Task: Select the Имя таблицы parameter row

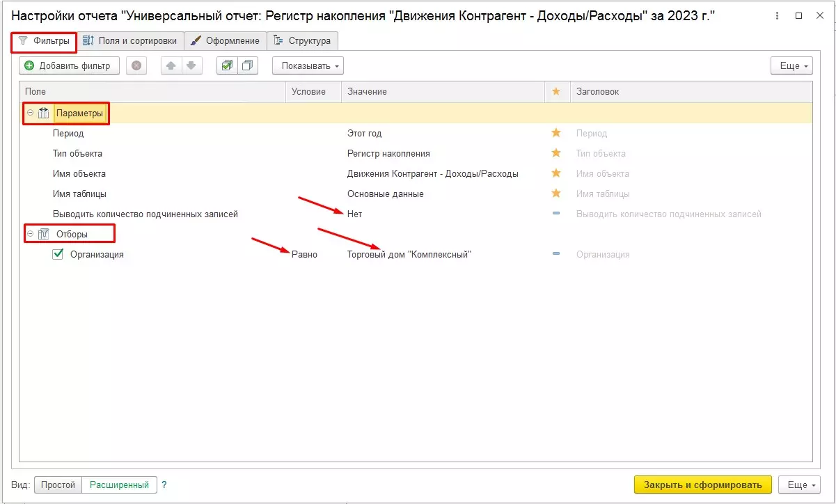Action: click(416, 194)
